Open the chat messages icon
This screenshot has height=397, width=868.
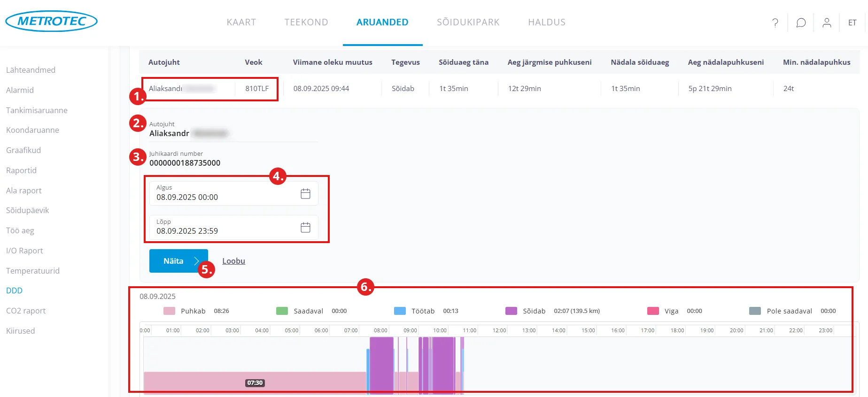pyautogui.click(x=801, y=23)
